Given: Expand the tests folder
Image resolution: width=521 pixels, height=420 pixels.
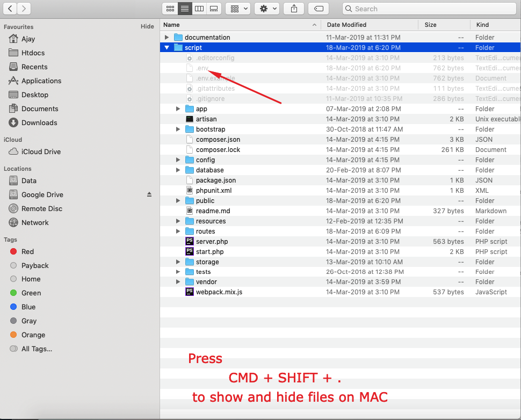Looking at the screenshot, I should [178, 272].
